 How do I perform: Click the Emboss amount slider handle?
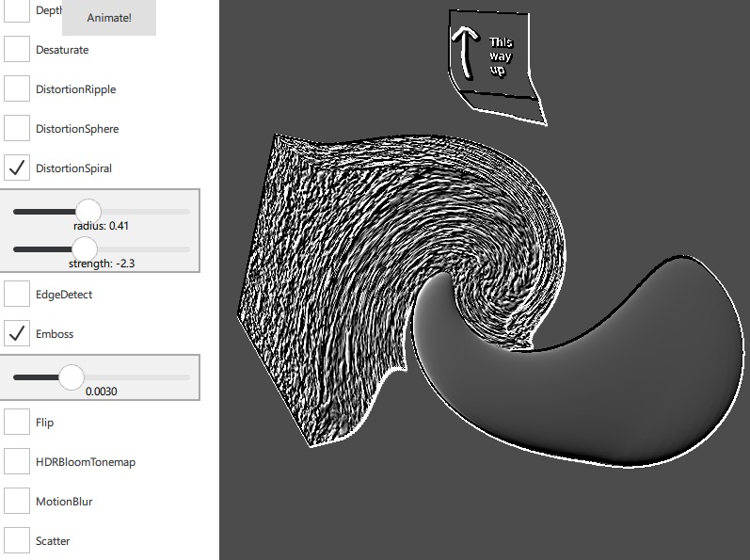pyautogui.click(x=72, y=377)
